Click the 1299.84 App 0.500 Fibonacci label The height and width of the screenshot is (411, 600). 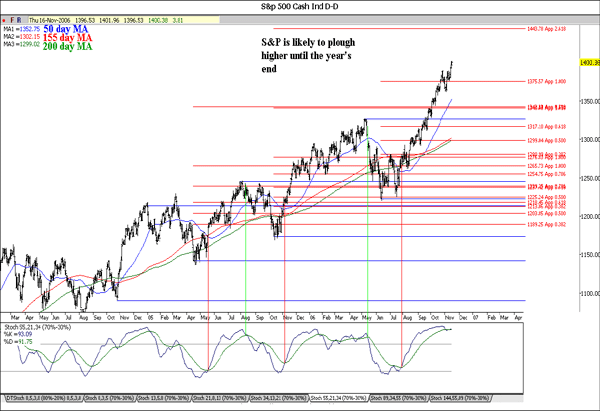coord(547,140)
